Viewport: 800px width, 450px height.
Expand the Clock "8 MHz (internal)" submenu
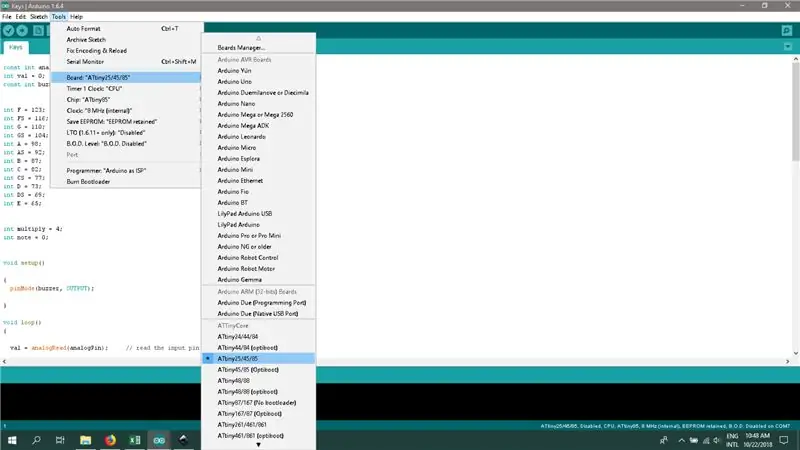click(126, 111)
